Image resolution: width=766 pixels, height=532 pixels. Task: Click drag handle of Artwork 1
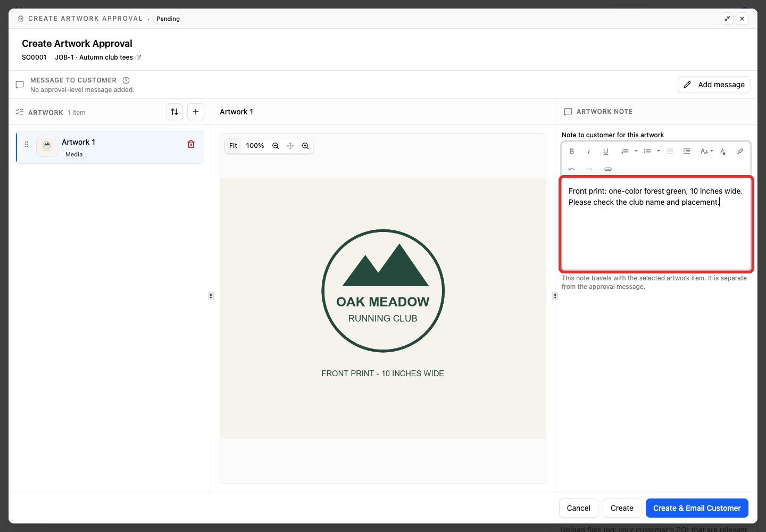(x=27, y=144)
